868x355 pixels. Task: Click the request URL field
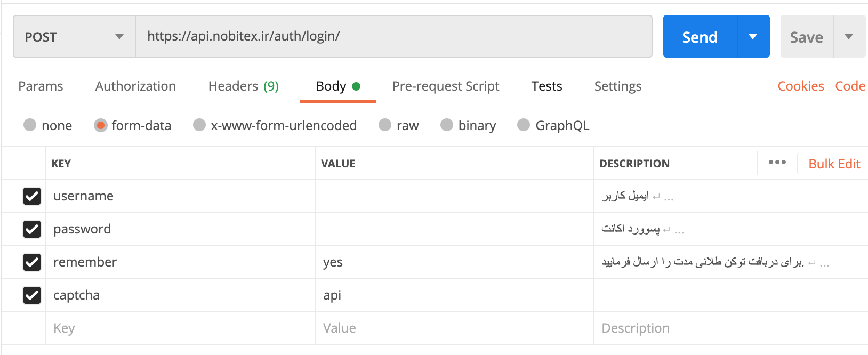393,36
